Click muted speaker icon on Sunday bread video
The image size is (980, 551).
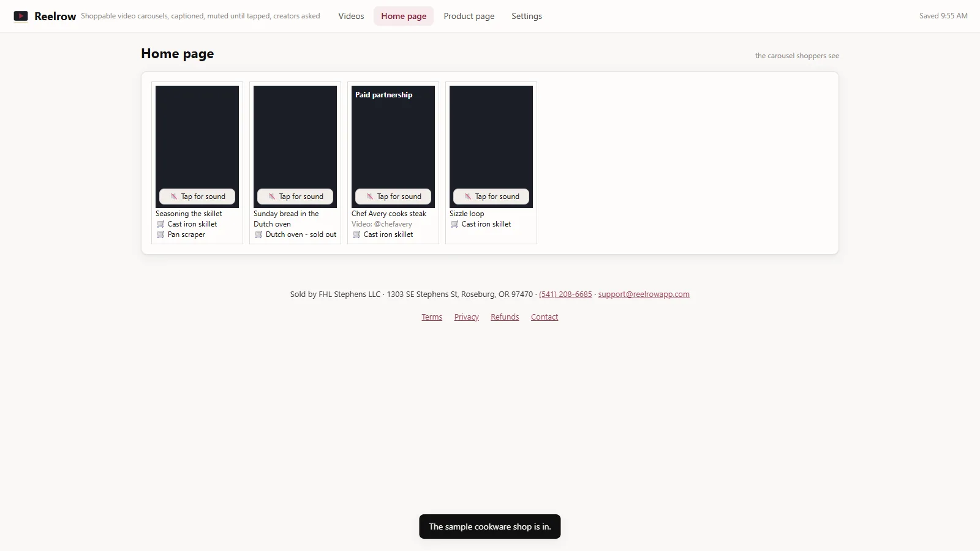point(272,197)
